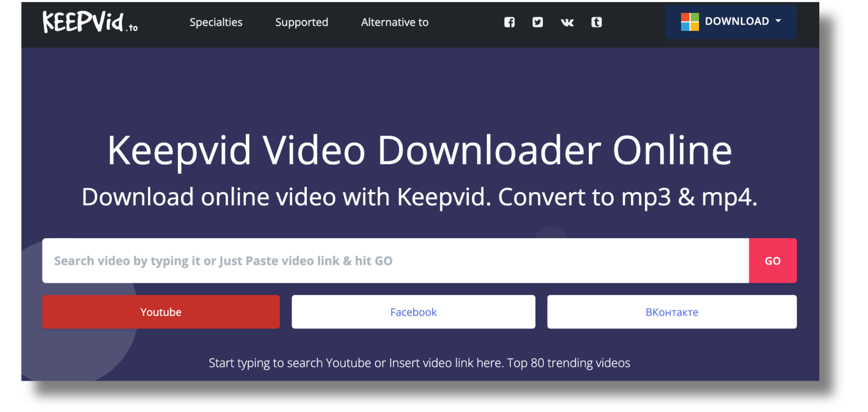868x412 pixels.
Task: Click the Top 80 trending videos text
Action: point(568,363)
